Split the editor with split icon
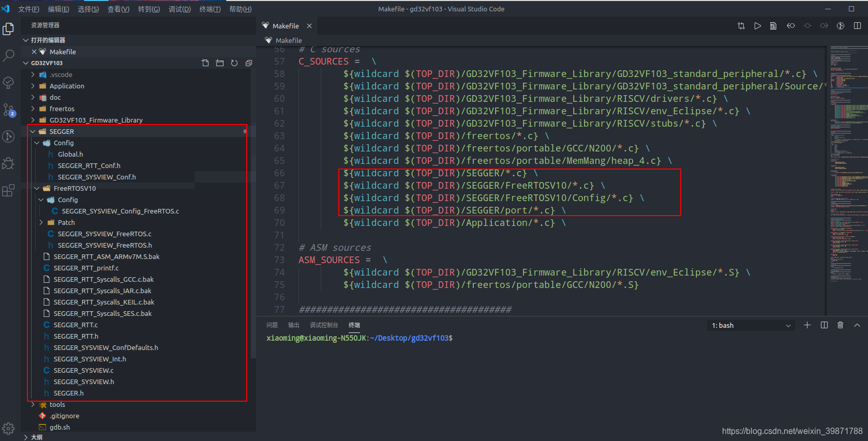Screen dimensions: 868x441 tap(857, 26)
